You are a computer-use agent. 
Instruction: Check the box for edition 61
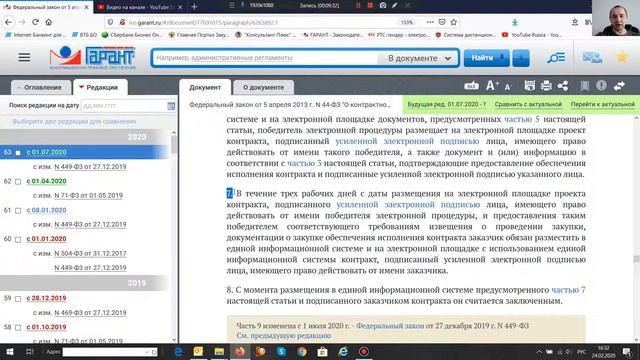coord(18,211)
